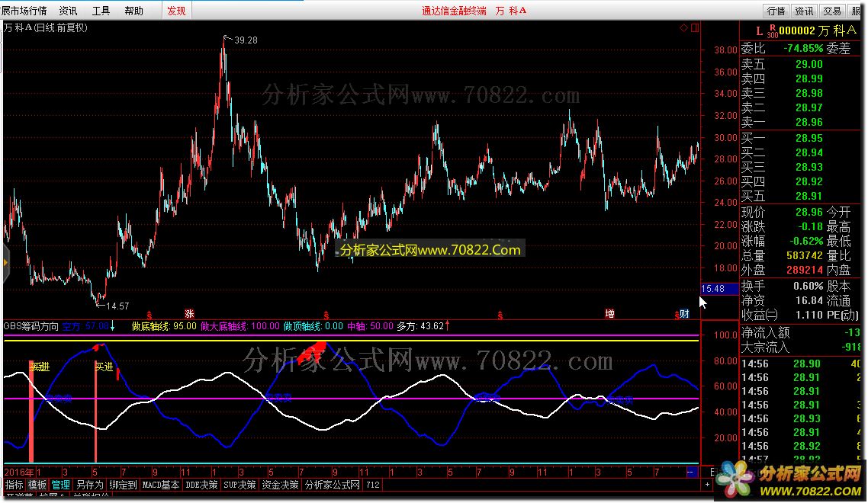Click the 总量 value 583742
Viewport: 868px width, 503px height.
point(805,255)
